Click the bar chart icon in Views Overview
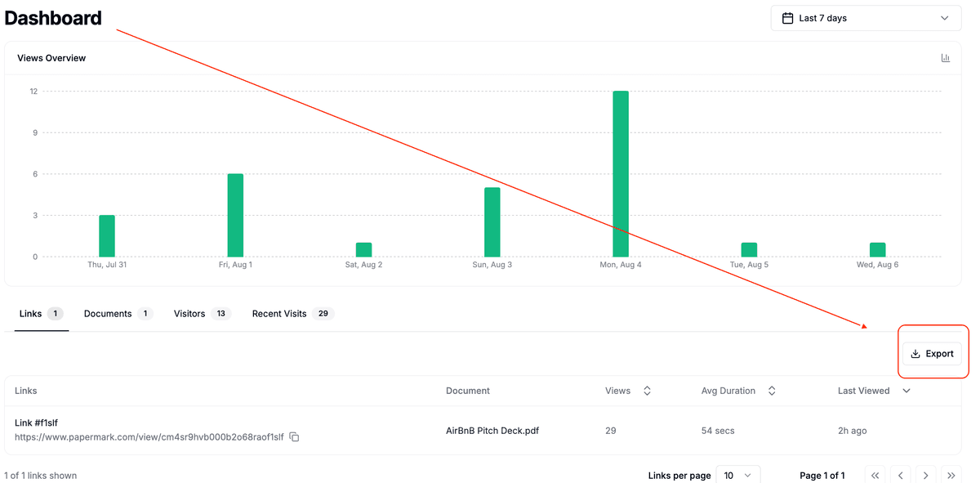980x483 pixels. [x=946, y=58]
